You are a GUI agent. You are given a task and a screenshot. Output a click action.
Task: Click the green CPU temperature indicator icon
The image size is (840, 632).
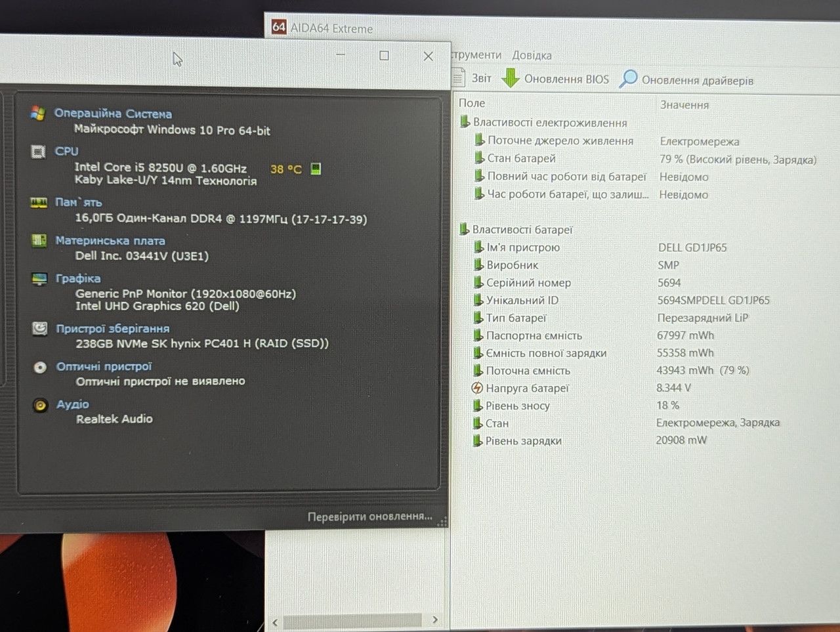[316, 169]
